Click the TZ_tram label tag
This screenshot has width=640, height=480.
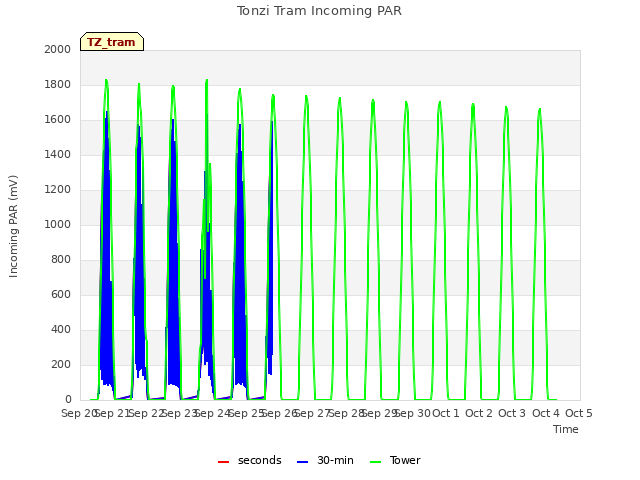pos(112,42)
